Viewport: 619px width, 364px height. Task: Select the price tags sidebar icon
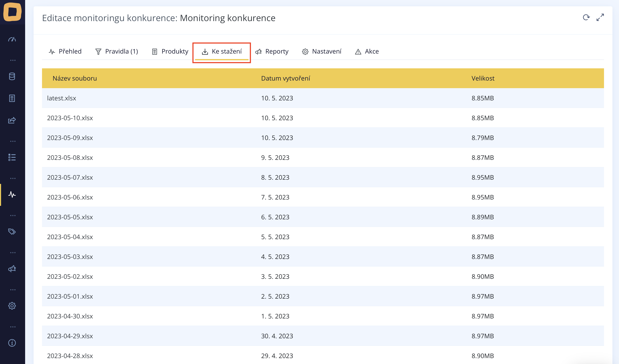(12, 232)
